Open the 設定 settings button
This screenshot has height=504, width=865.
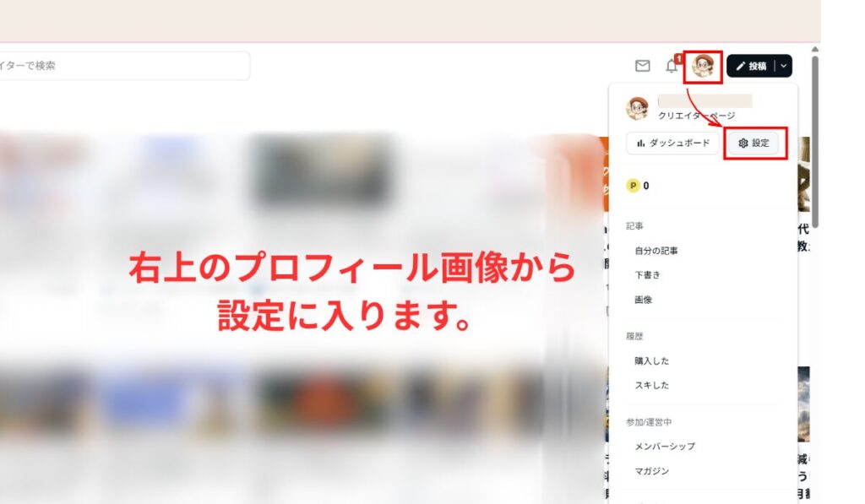click(753, 144)
